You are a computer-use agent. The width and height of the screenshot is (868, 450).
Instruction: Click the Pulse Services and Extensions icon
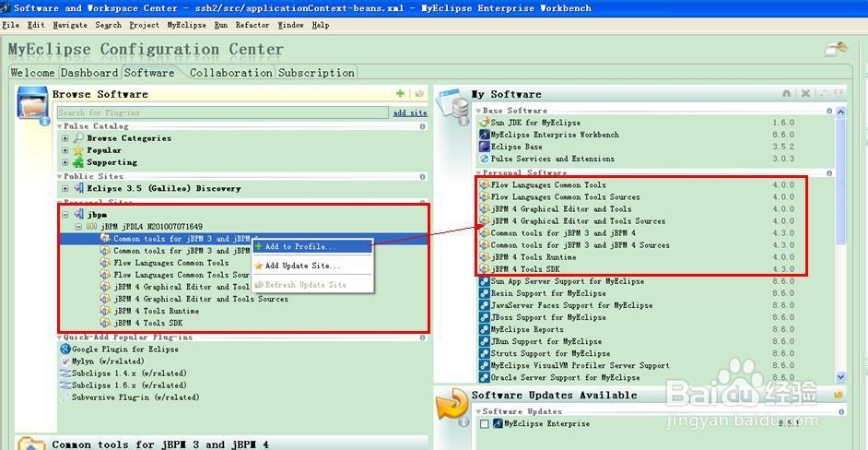(485, 159)
